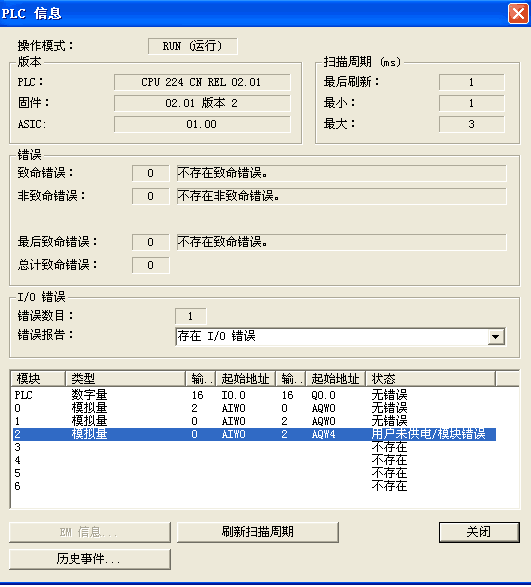Image resolution: width=531 pixels, height=587 pixels.
Task: Click the 最大 scan time value 3
Action: 471,124
